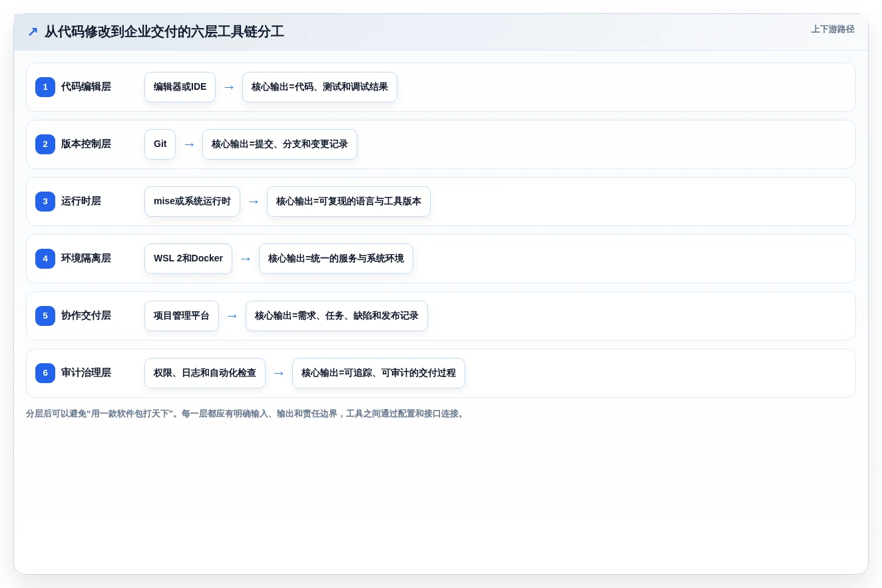Click the 上下游路径 label

[x=832, y=29]
